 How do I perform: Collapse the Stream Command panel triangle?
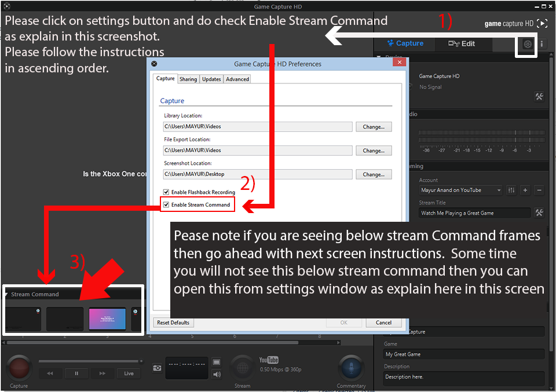(6, 295)
